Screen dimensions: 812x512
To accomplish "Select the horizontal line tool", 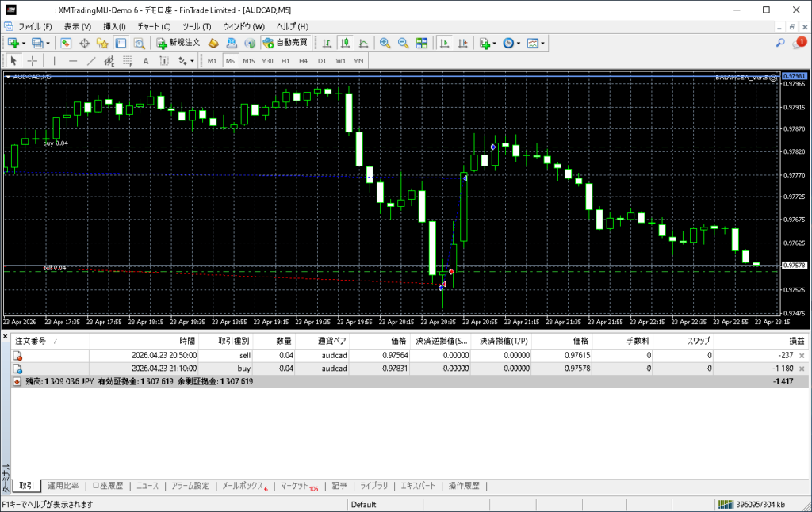I will pyautogui.click(x=73, y=60).
